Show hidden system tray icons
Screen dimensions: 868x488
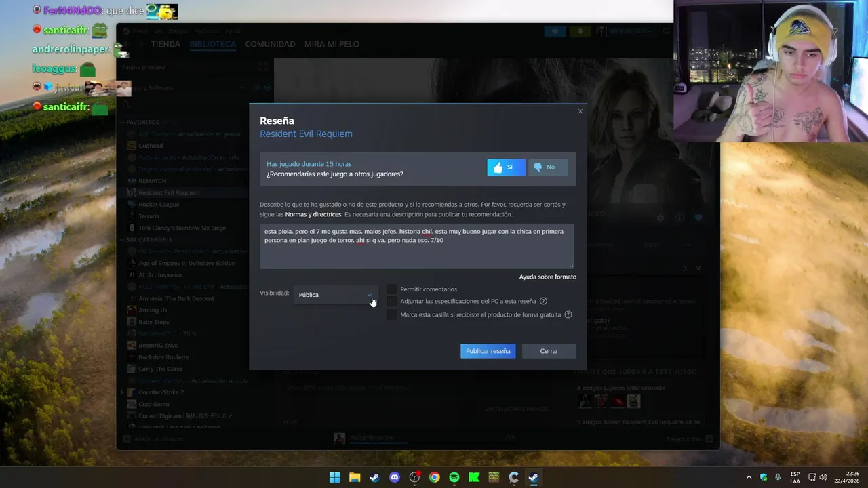point(749,477)
